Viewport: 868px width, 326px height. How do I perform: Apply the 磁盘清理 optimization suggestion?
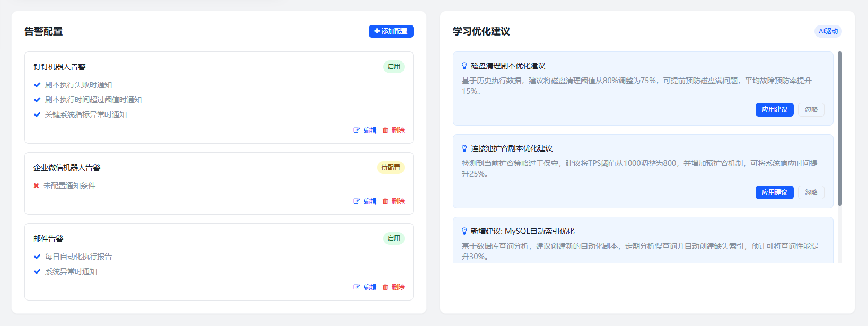click(774, 110)
